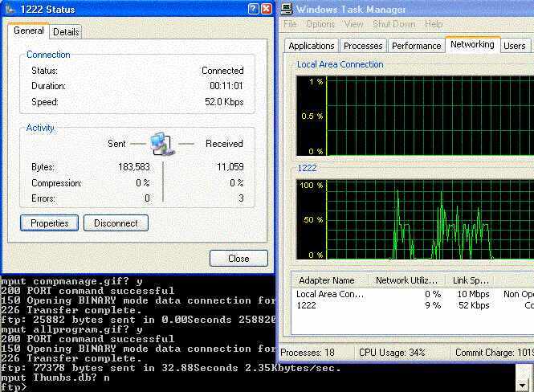Click the CPU Usage: 34% status entry
This screenshot has height=392, width=534.
click(392, 353)
